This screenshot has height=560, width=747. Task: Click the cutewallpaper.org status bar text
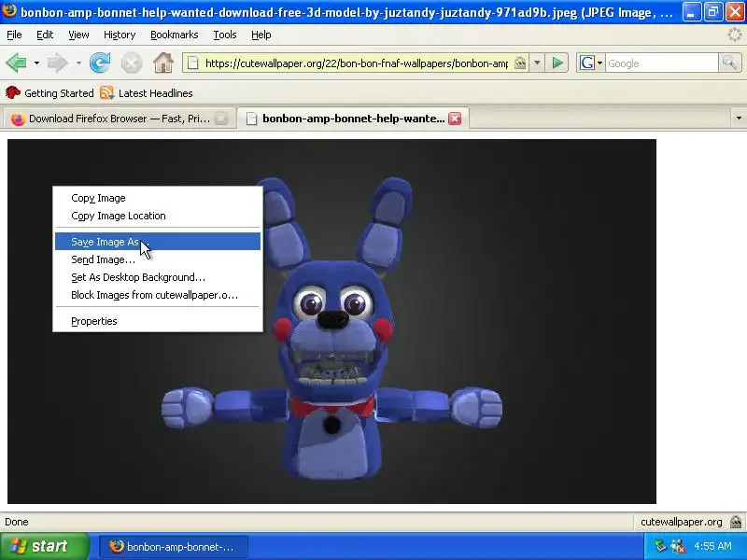click(x=682, y=522)
